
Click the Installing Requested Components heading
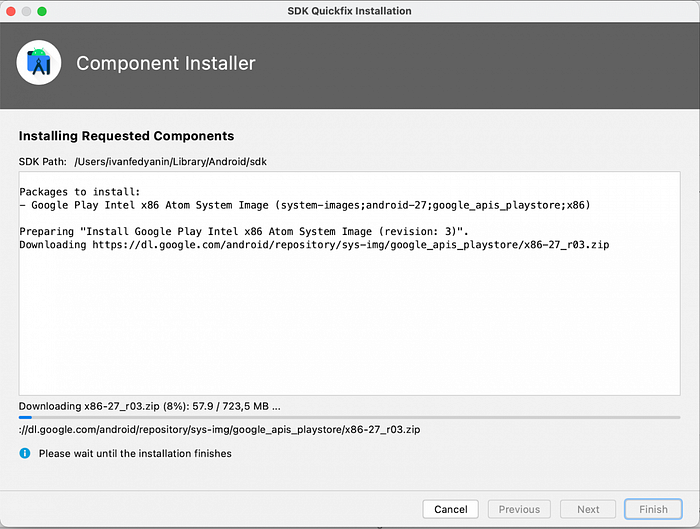(x=126, y=136)
